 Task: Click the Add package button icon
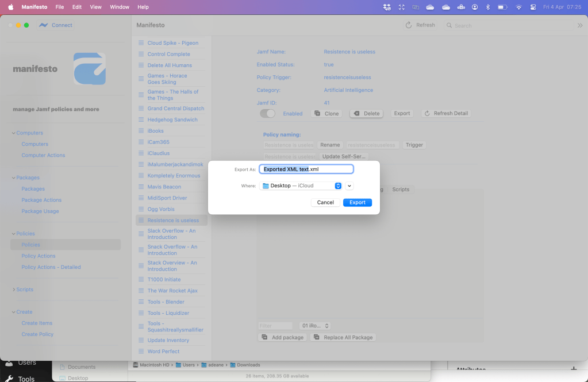click(265, 337)
